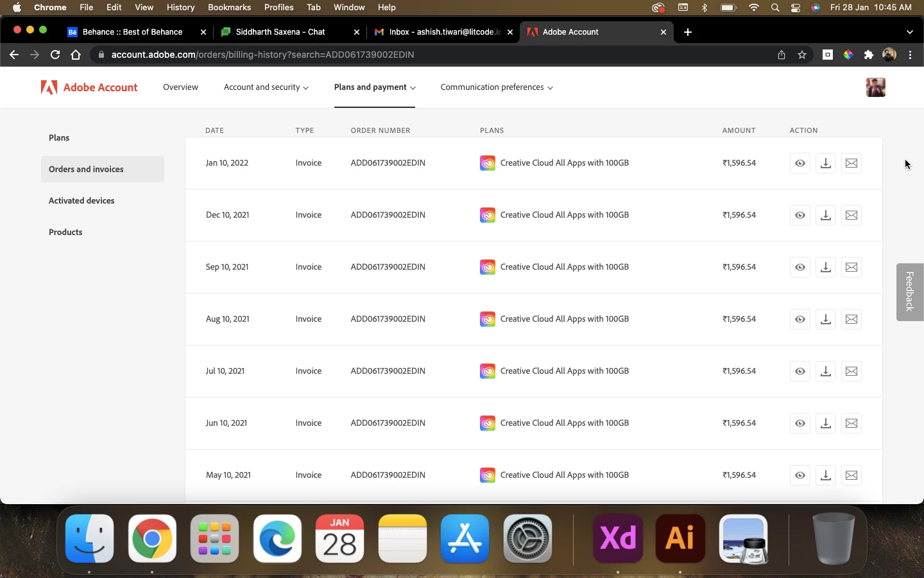Go to browser home page

point(76,55)
